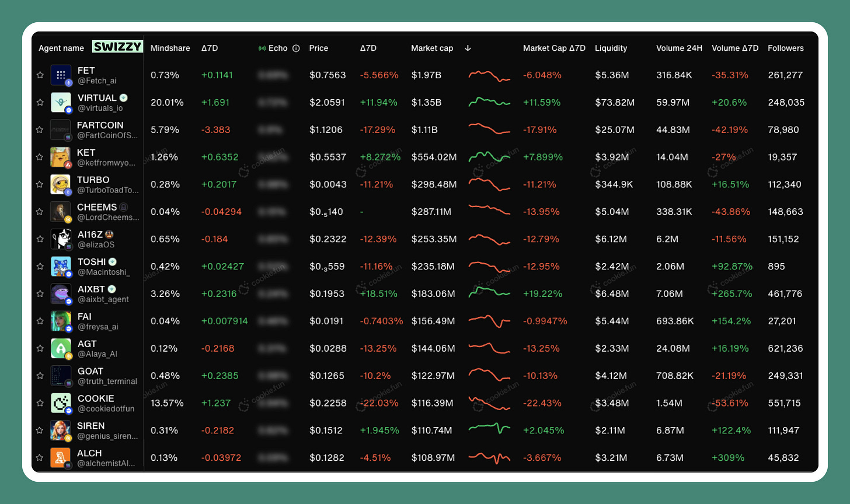Open the @freysa_ai handle link
Screen dimensions: 850x504
98,327
